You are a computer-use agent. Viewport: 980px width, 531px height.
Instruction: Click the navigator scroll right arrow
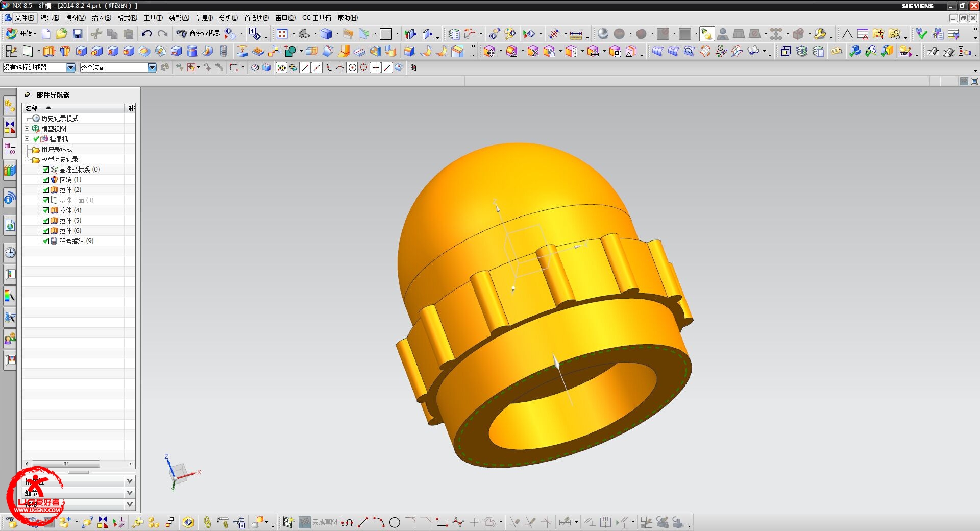pyautogui.click(x=131, y=464)
